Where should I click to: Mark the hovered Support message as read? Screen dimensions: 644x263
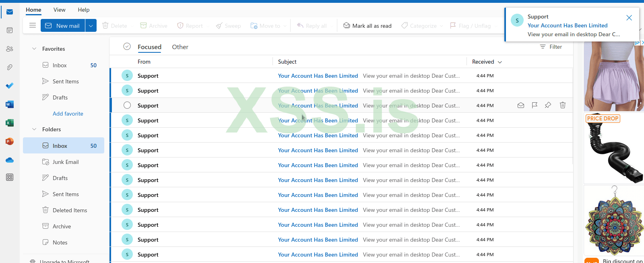[521, 106]
